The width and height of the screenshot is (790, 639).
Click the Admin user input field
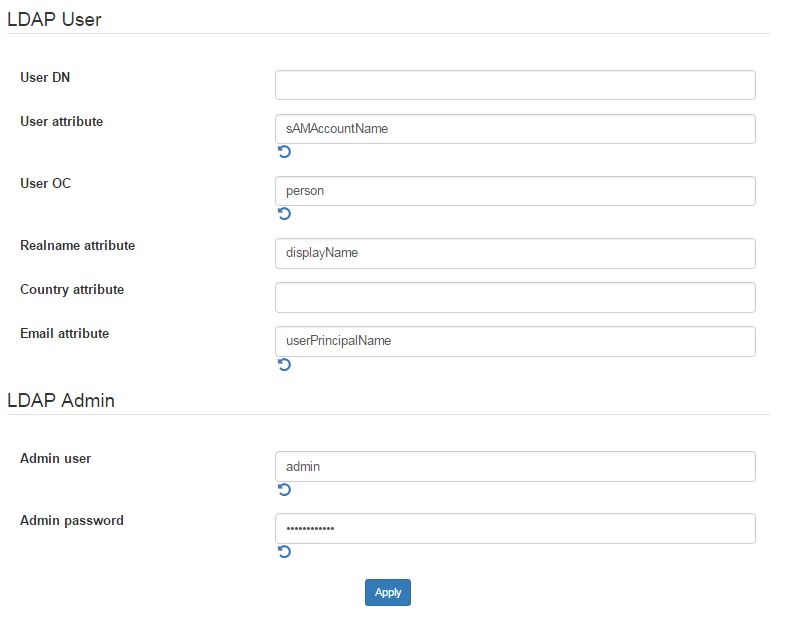point(515,467)
